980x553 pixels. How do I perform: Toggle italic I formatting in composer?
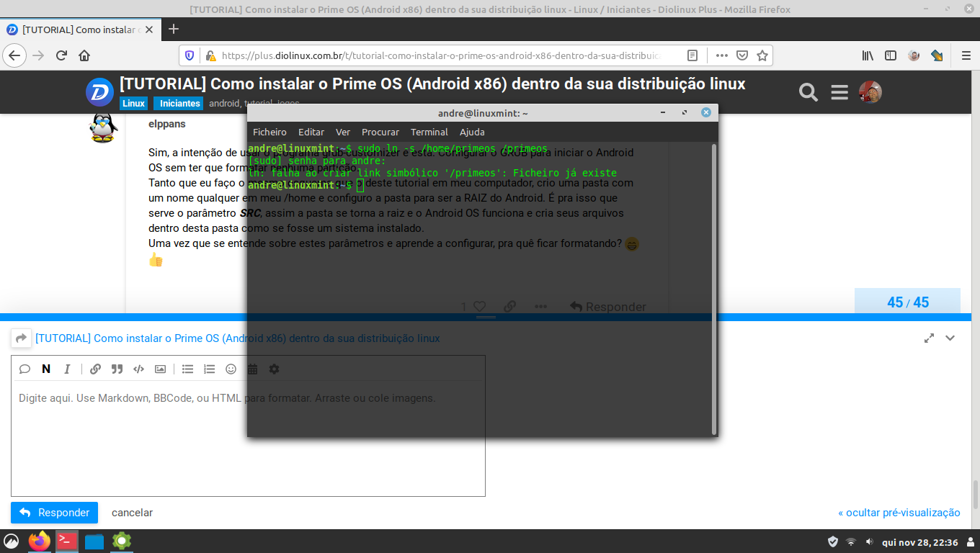67,369
